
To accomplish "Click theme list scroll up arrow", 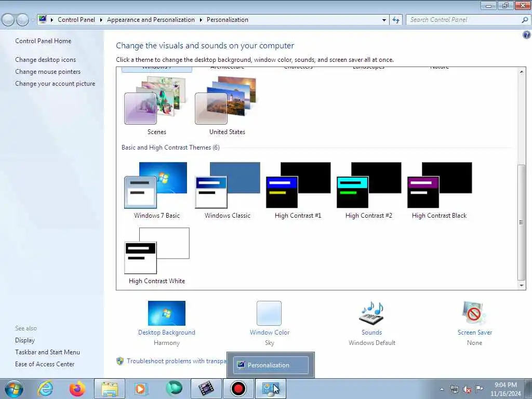I will click(x=522, y=72).
